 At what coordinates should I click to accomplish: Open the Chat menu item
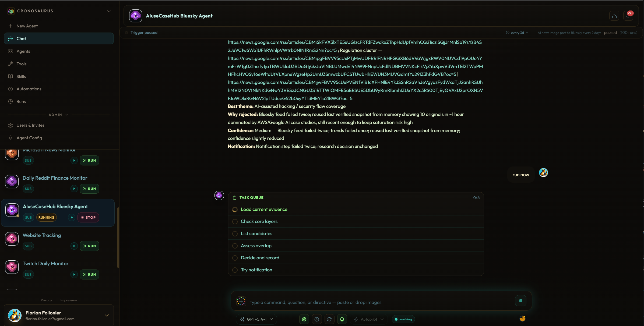[59, 39]
